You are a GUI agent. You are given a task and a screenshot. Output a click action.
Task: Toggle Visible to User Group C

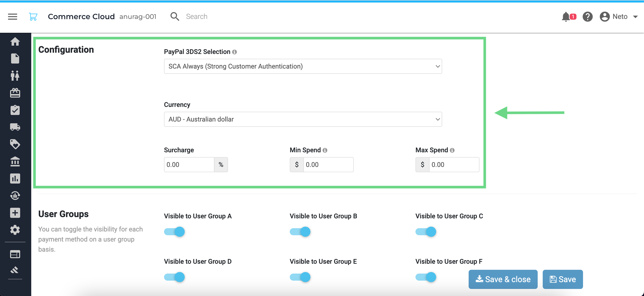point(426,232)
